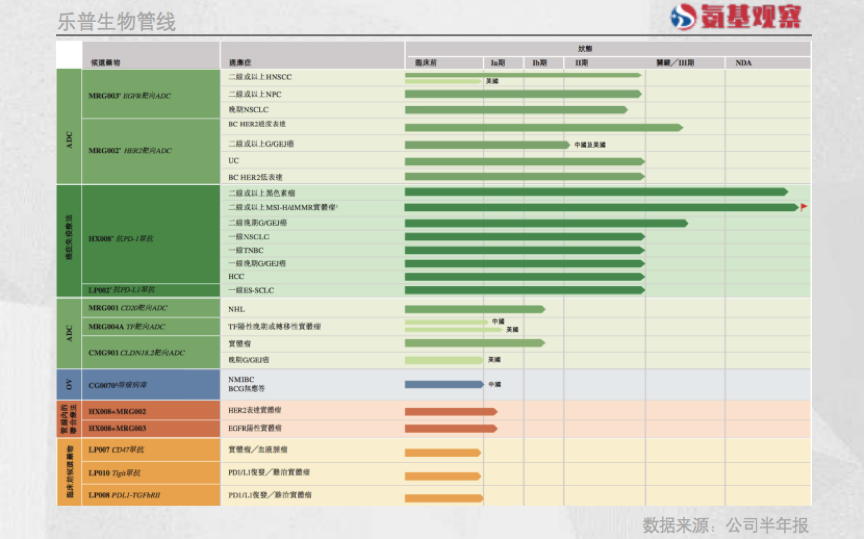
Task: Click the red flag marker after MSI-H/dMMR bar
Action: (x=803, y=207)
